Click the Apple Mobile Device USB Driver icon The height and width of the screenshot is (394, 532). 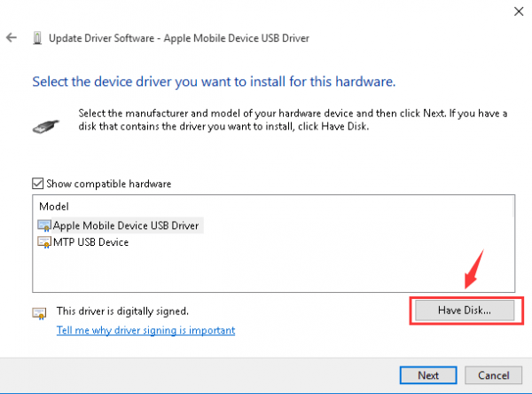click(43, 225)
